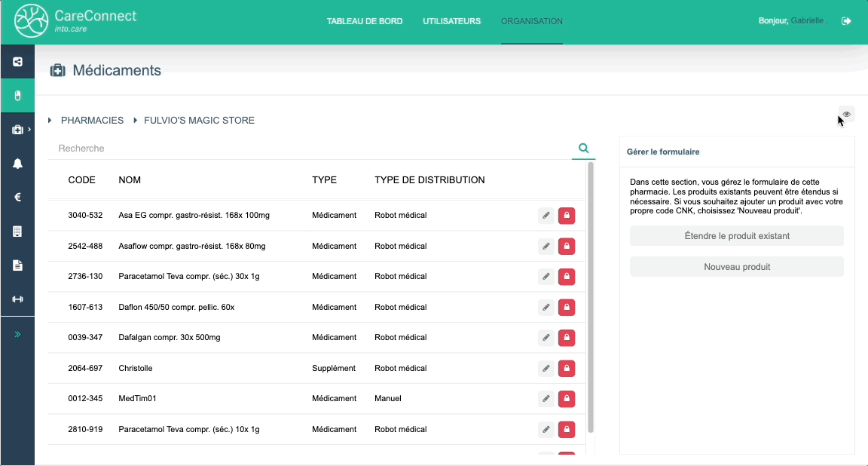The width and height of the screenshot is (868, 466).
Task: Click TYPE DE DISTRIBUTION column header
Action: point(429,180)
